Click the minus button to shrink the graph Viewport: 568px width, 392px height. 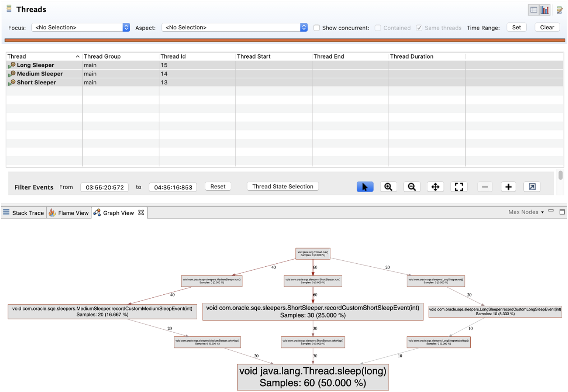pyautogui.click(x=485, y=187)
